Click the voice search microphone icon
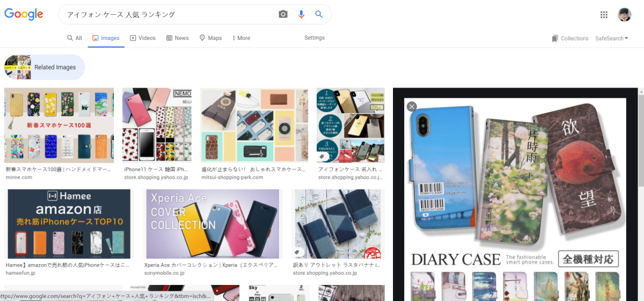Screen dimensions: 644x301 point(301,14)
